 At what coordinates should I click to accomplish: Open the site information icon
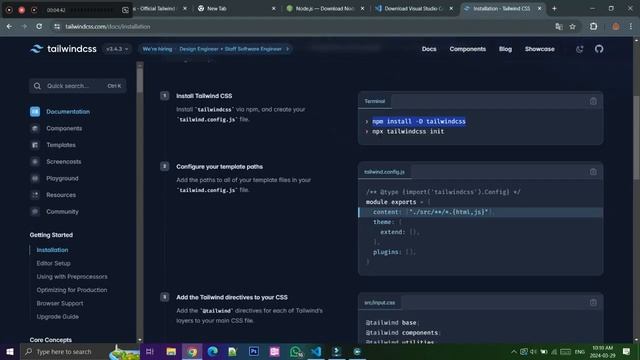coord(57,27)
